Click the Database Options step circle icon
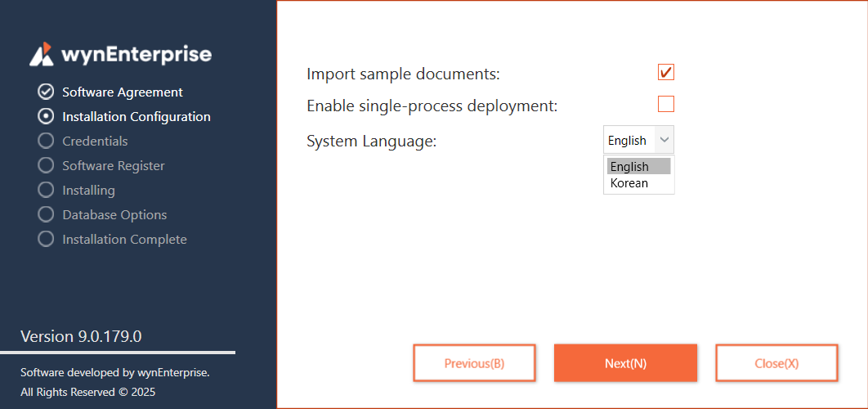 click(46, 214)
